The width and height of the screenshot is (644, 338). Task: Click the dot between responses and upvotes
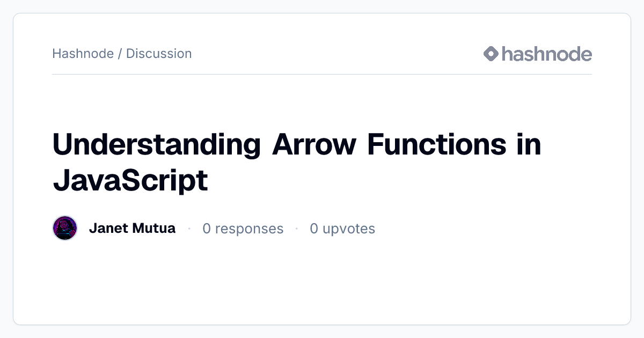click(x=296, y=229)
